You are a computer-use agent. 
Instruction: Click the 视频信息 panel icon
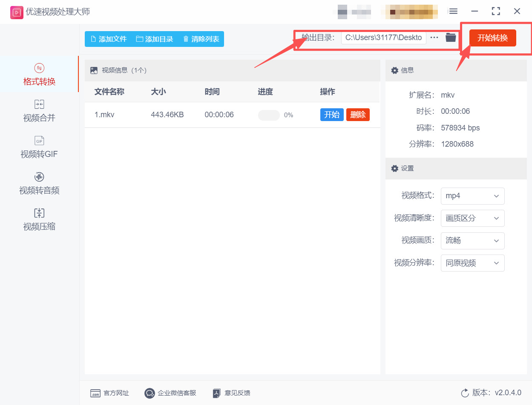tap(94, 70)
